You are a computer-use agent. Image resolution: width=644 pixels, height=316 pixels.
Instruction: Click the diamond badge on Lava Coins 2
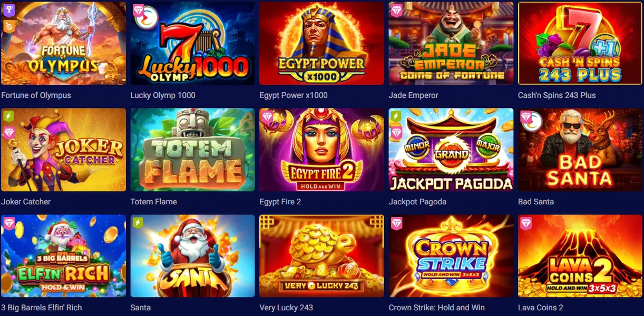tap(525, 223)
